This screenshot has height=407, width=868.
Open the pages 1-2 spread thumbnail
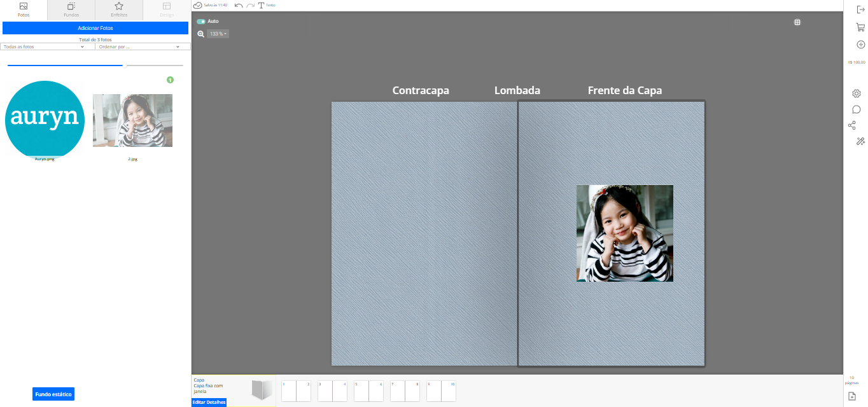pos(296,391)
